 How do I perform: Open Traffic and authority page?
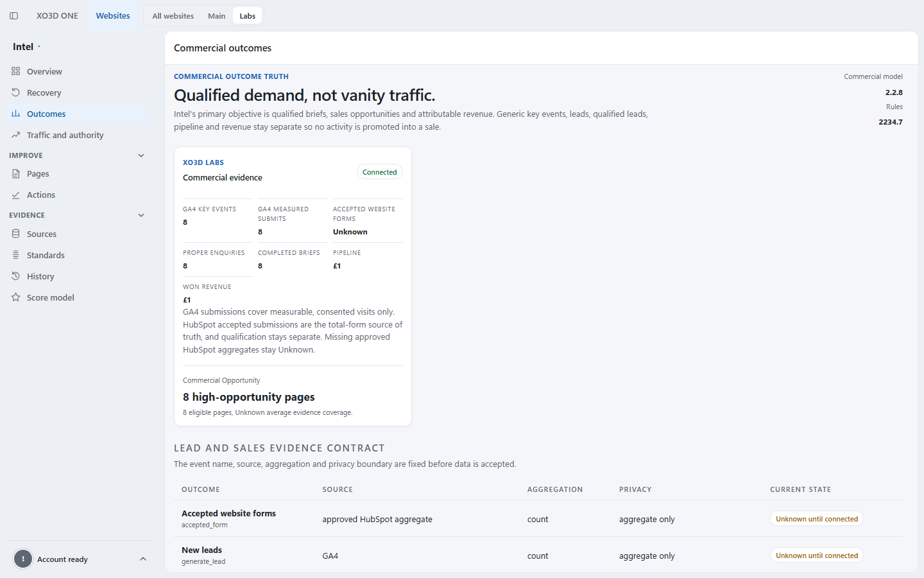(77, 135)
